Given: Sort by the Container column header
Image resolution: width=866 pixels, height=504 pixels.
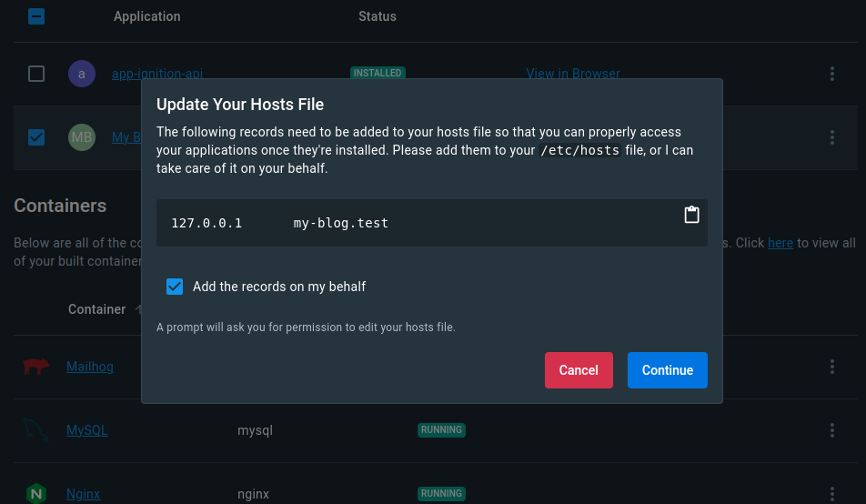Looking at the screenshot, I should 96,309.
